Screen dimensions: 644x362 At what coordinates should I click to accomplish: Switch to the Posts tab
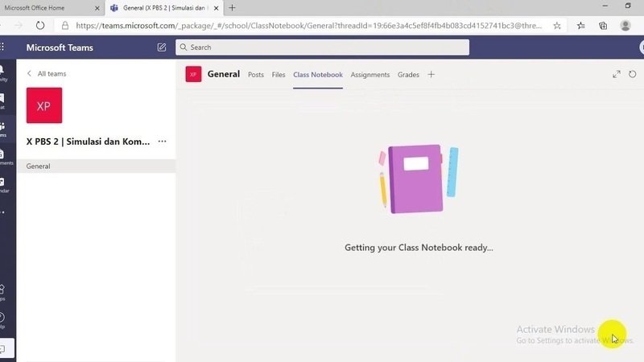coord(256,75)
